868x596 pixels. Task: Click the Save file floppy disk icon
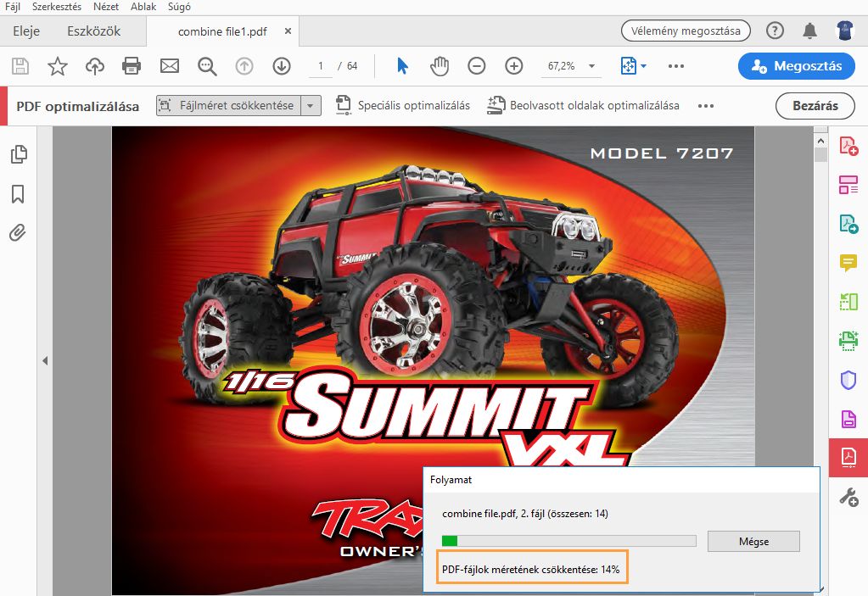coord(20,66)
